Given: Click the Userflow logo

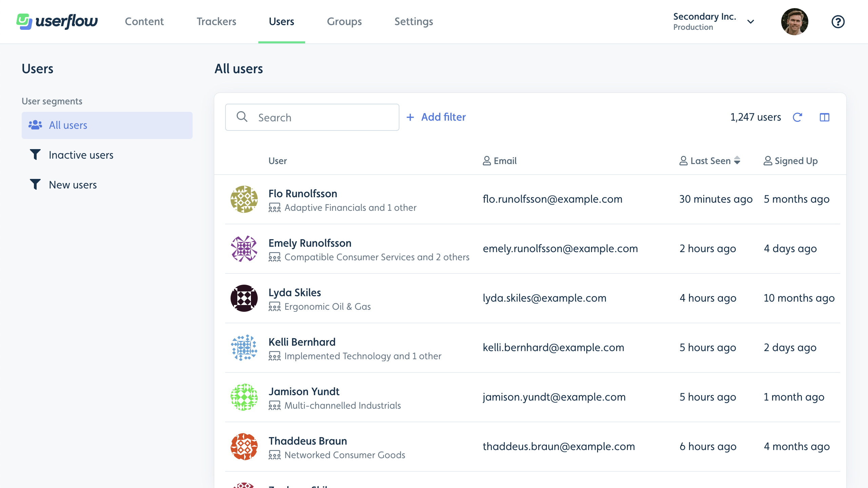Looking at the screenshot, I should pyautogui.click(x=57, y=21).
